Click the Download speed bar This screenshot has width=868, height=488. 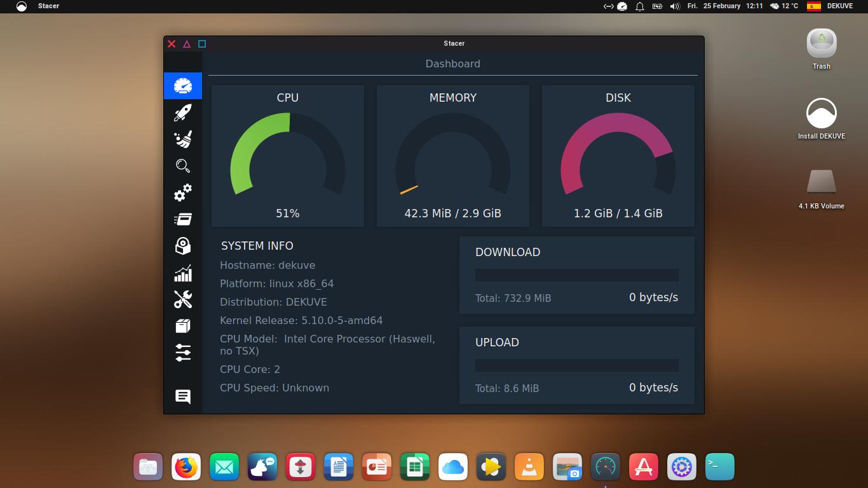pyautogui.click(x=577, y=275)
